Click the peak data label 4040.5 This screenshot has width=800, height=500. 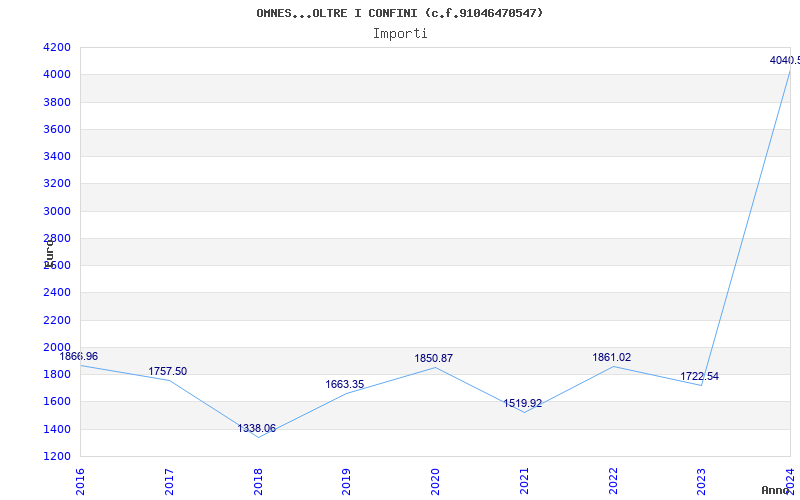tap(784, 60)
